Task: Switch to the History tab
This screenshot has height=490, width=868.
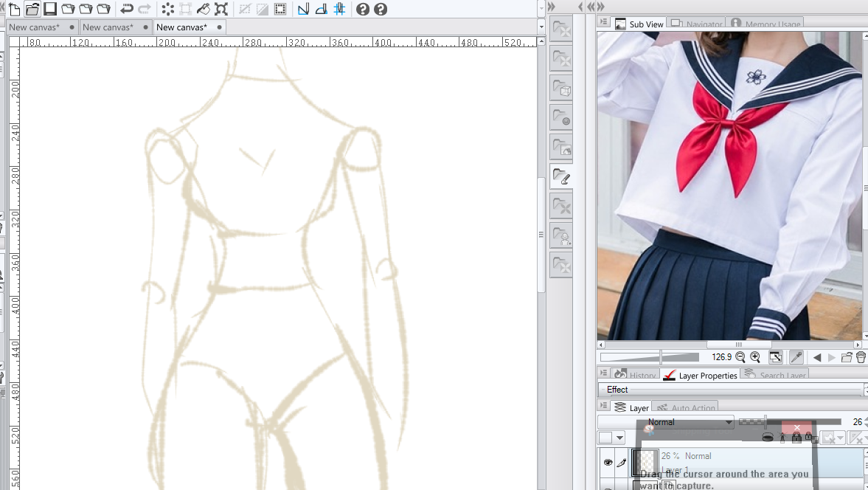Action: tap(636, 375)
